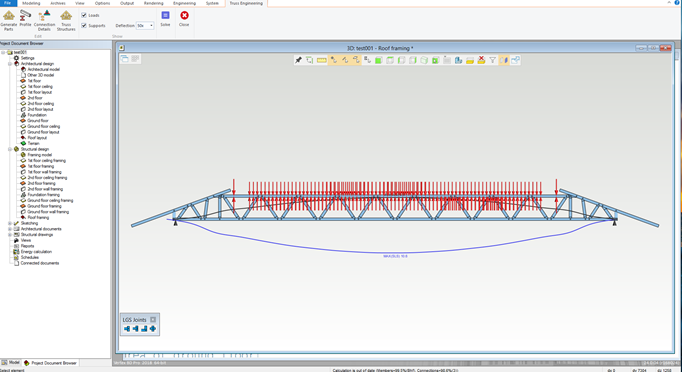Open the Output ribbon tab
Image resolution: width=682 pixels, height=372 pixels.
pos(127,3)
